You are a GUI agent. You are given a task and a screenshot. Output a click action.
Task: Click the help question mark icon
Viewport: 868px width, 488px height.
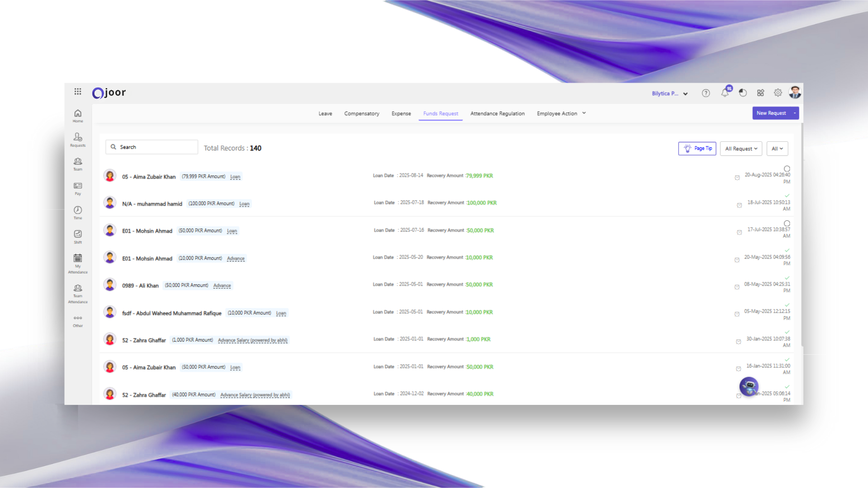(706, 93)
